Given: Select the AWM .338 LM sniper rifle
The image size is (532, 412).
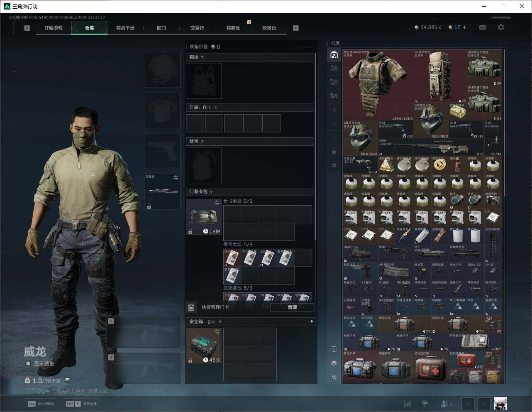Looking at the screenshot, I should tap(431, 147).
